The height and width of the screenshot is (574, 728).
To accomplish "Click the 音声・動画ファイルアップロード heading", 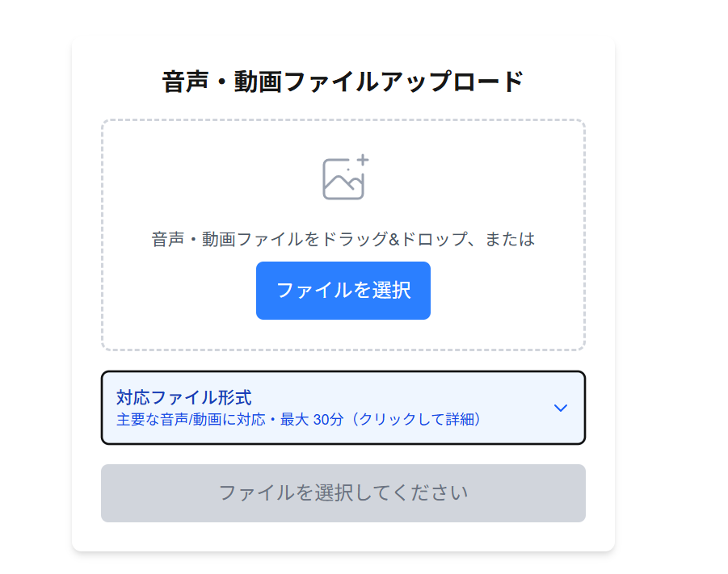I will click(343, 82).
